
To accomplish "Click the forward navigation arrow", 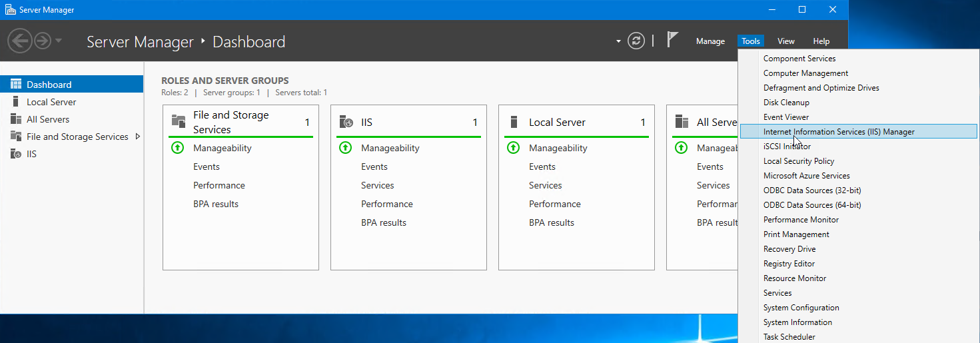I will [x=43, y=41].
